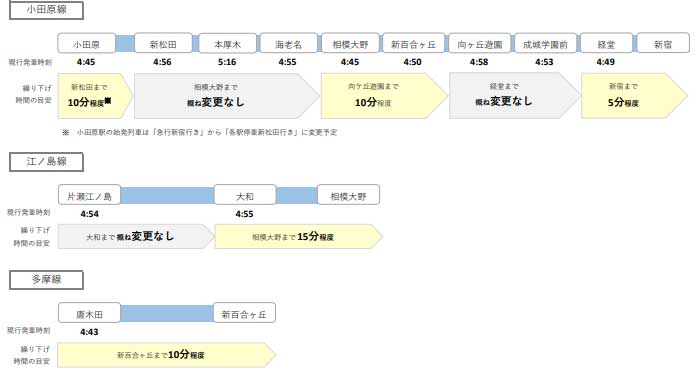Select the 新宿 station box
The height and width of the screenshot is (370, 700).
pyautogui.click(x=663, y=44)
